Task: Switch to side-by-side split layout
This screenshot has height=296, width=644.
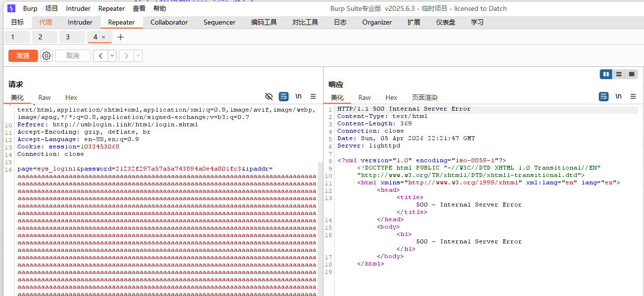Action: 606,74
